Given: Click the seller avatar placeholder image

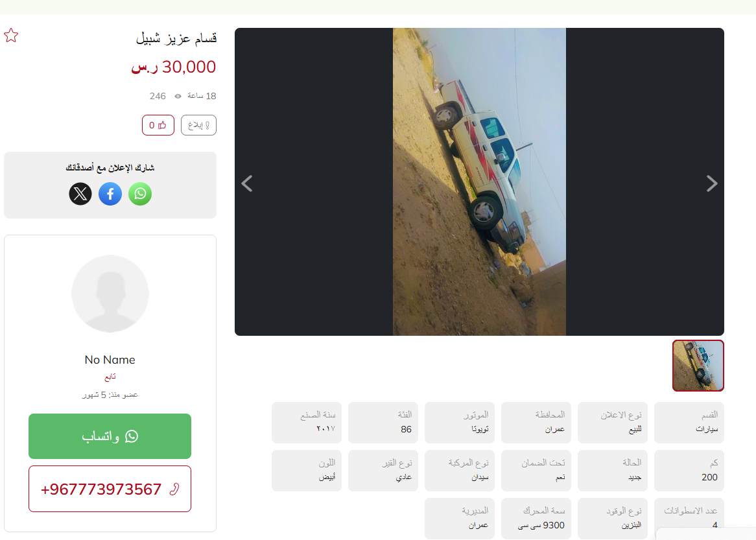Looking at the screenshot, I should click(x=110, y=294).
